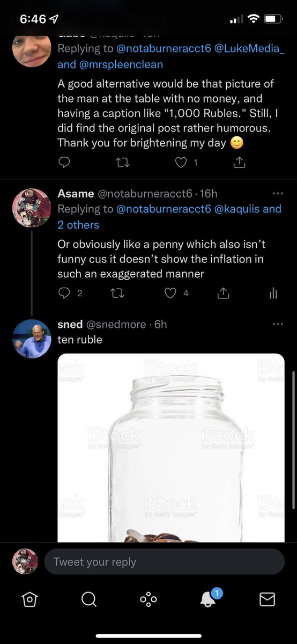View analytics for Asame's tweet

[273, 293]
